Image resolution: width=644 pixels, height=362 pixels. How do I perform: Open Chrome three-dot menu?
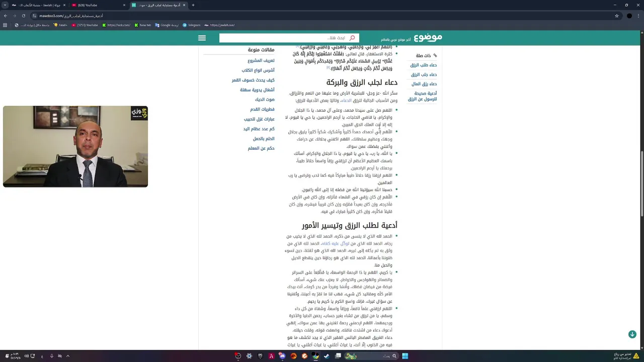tap(638, 16)
